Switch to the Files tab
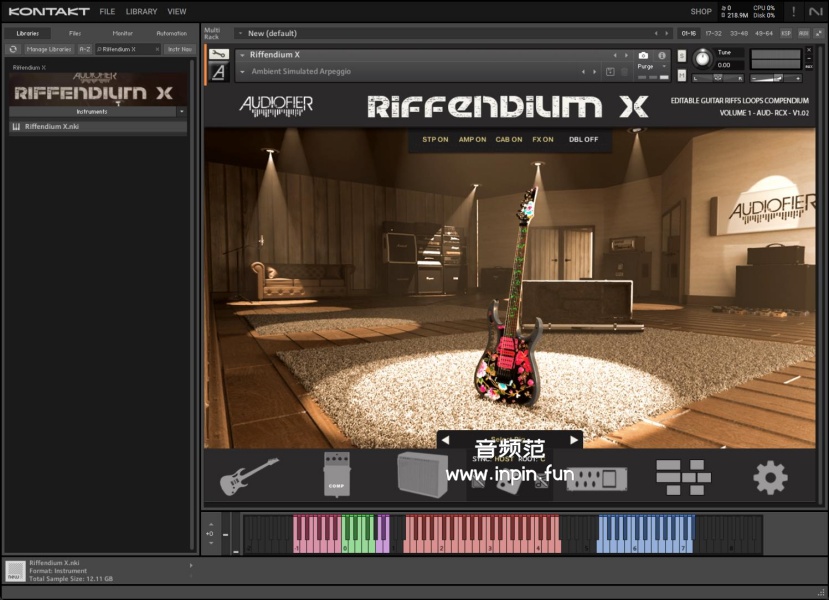This screenshot has height=600, width=829. [x=75, y=33]
